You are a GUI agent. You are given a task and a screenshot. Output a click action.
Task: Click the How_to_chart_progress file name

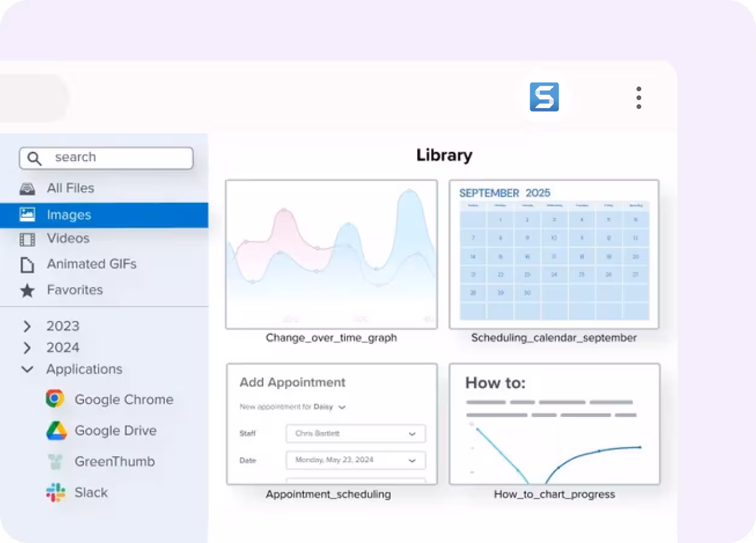(x=554, y=495)
